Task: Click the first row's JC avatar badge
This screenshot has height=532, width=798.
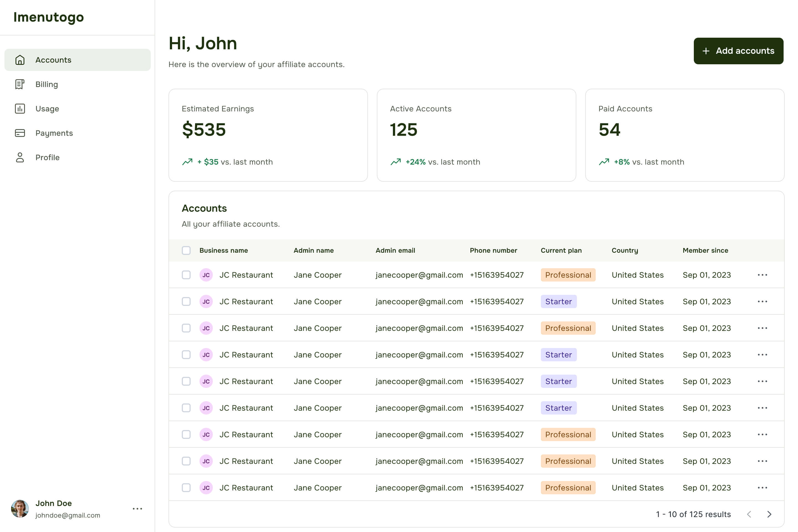Action: click(206, 275)
